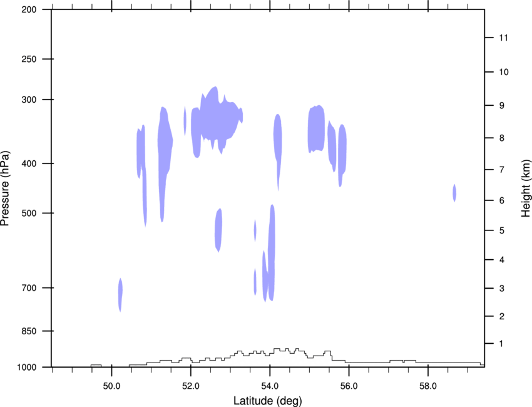Image resolution: width=532 pixels, height=407 pixels.
Task: Click the 54.0 latitude tick label
Action: 270,386
